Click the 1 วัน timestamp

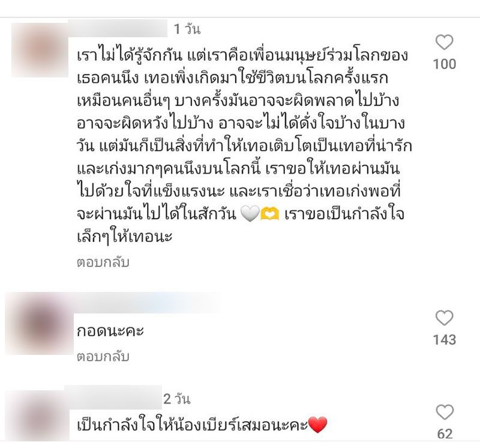187,29
